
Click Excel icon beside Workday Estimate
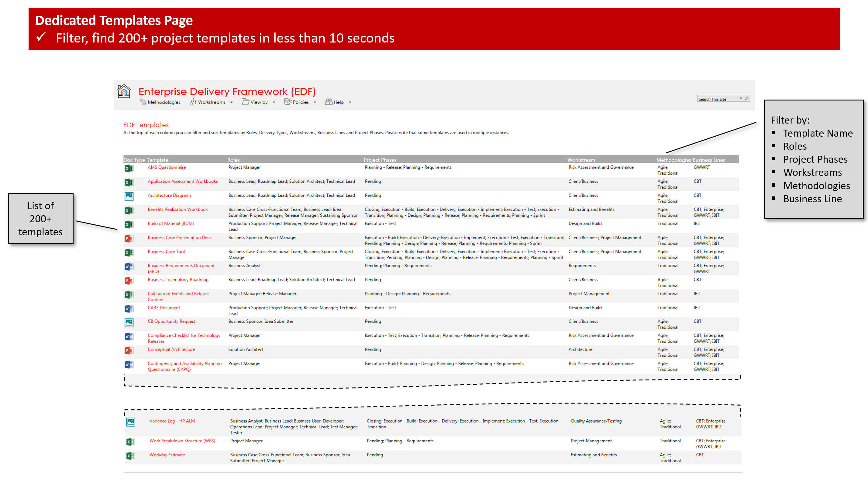click(130, 456)
